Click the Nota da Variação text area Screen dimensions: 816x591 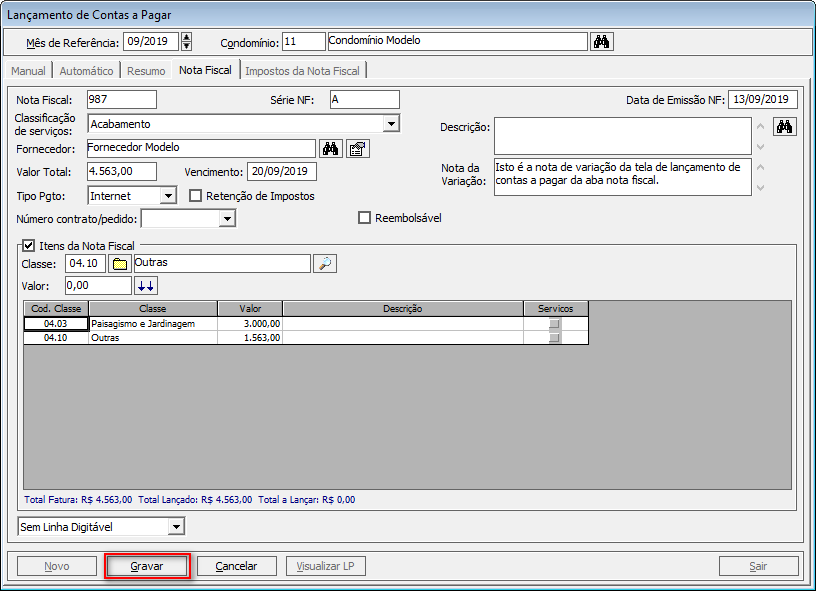point(622,177)
